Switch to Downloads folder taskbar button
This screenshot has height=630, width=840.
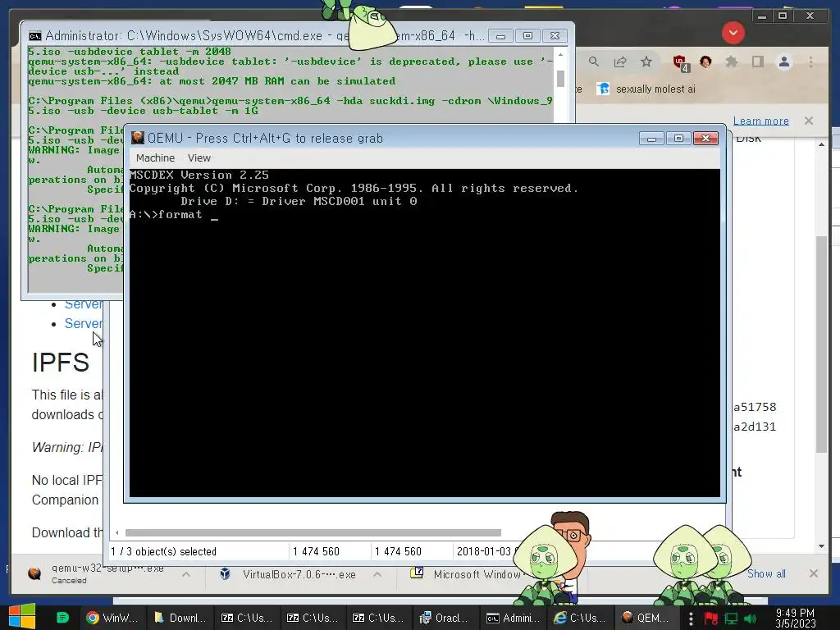[x=180, y=618]
